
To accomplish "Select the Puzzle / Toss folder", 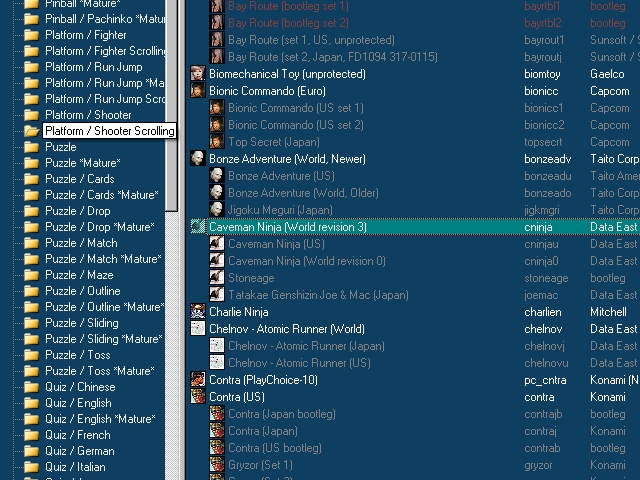I will 78,355.
